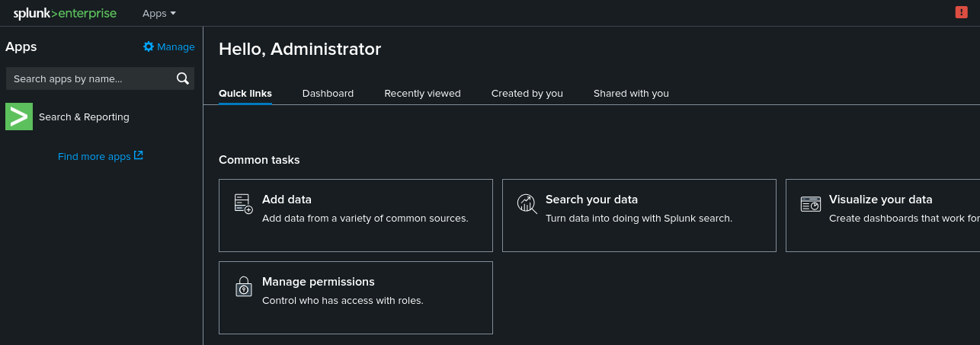
Task: Click the Add data icon
Action: tap(243, 203)
